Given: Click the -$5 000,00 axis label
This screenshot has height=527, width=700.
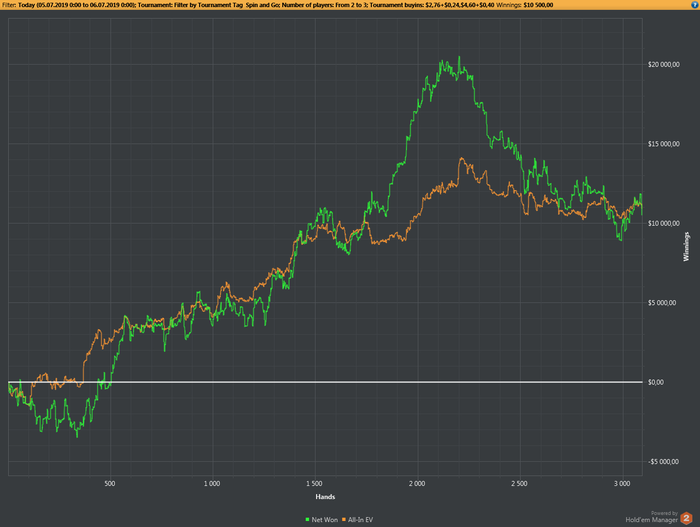Looking at the screenshot, I should [662, 462].
